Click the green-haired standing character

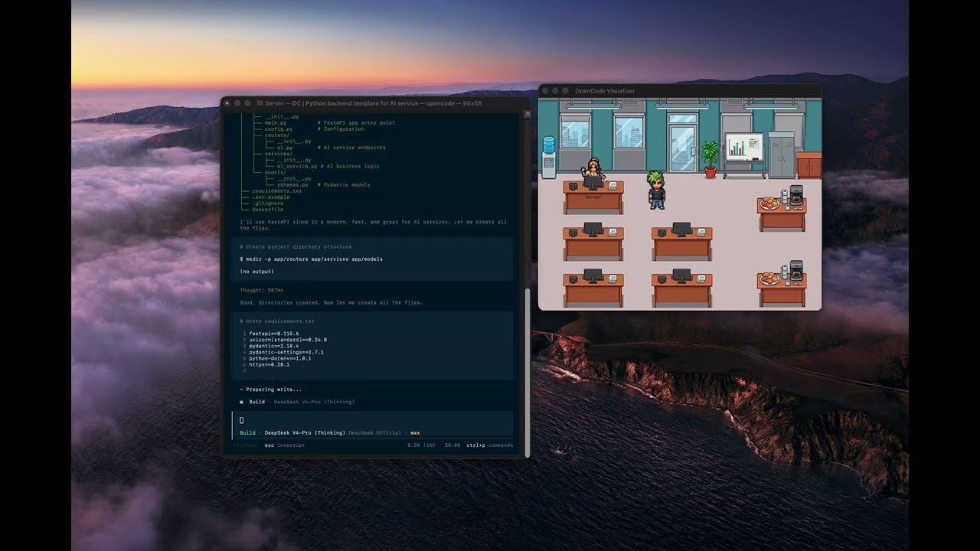point(656,190)
